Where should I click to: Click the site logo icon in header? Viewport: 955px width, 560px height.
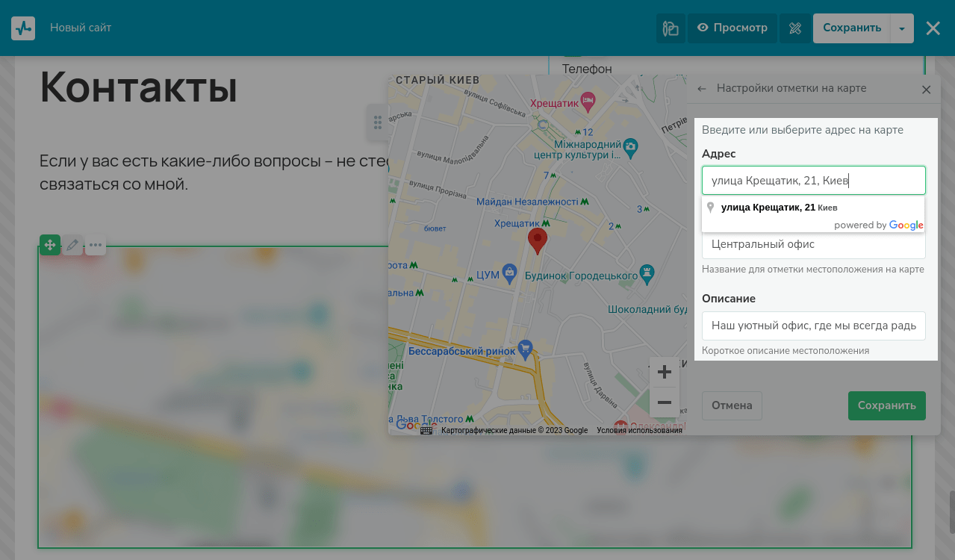23,28
